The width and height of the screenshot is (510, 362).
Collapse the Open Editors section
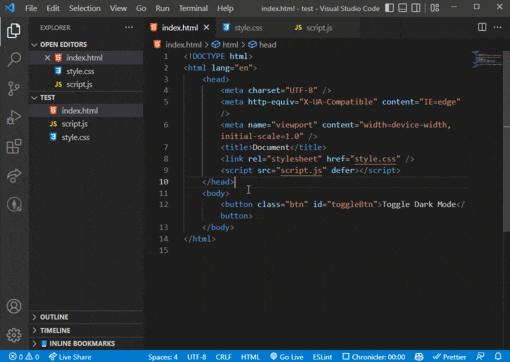87,44
